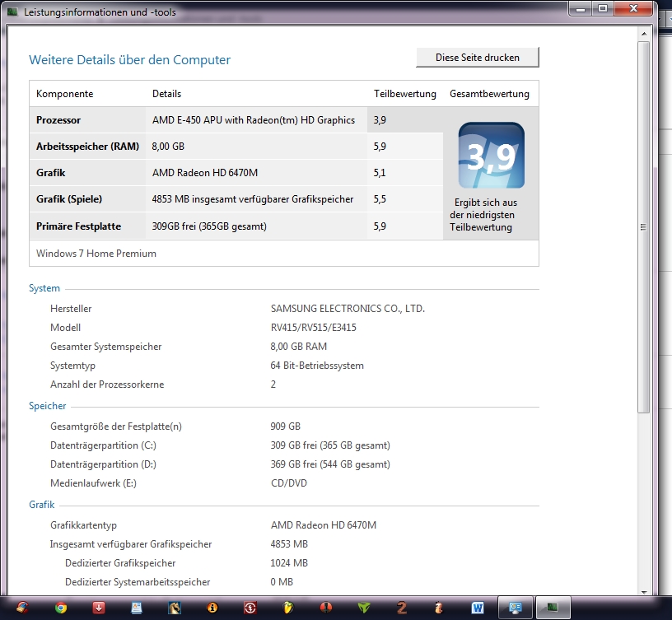Viewport: 672px width, 620px height.
Task: Select the 'Prozessor' row label
Action: click(58, 120)
